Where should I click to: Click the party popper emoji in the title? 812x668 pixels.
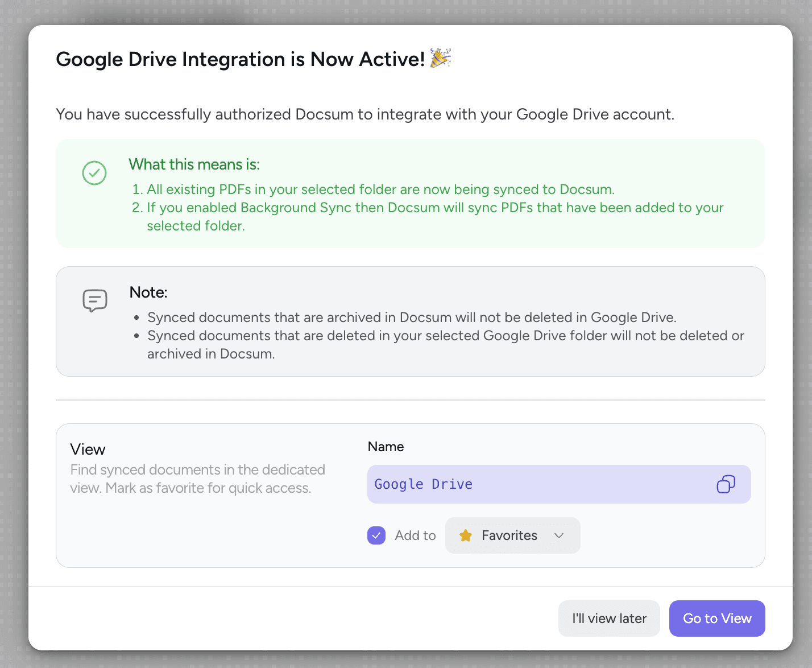pos(441,58)
